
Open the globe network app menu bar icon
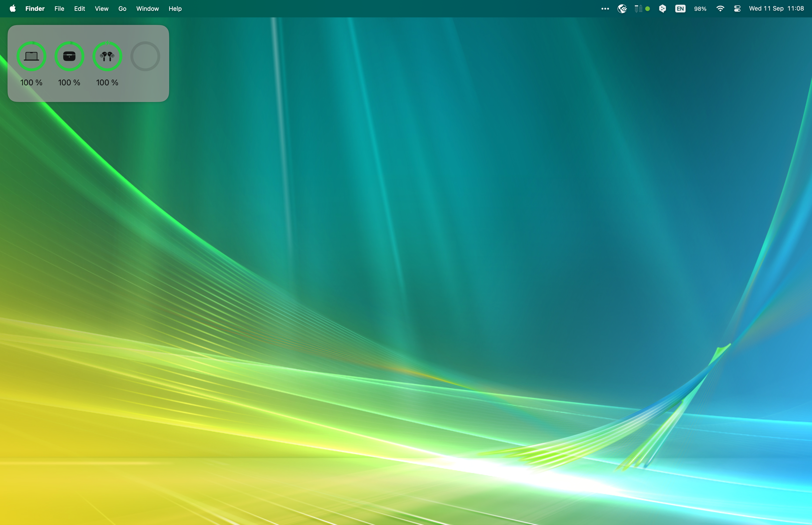coord(622,9)
